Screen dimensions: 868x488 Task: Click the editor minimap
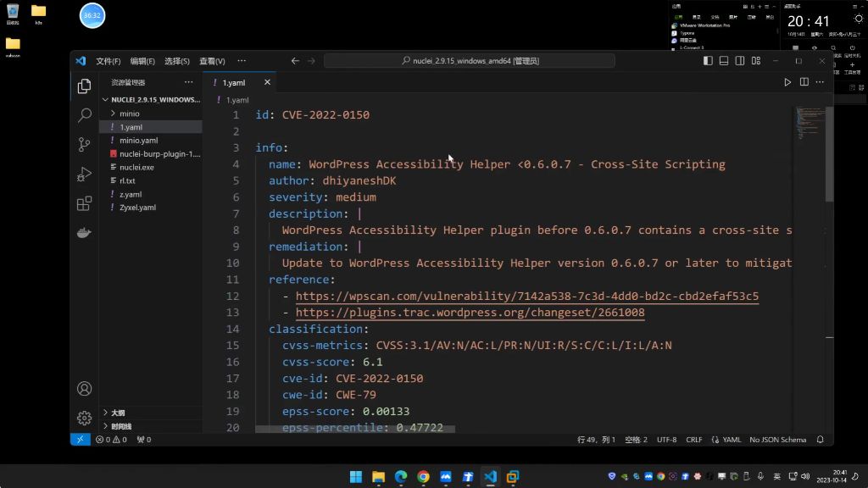tap(810, 123)
